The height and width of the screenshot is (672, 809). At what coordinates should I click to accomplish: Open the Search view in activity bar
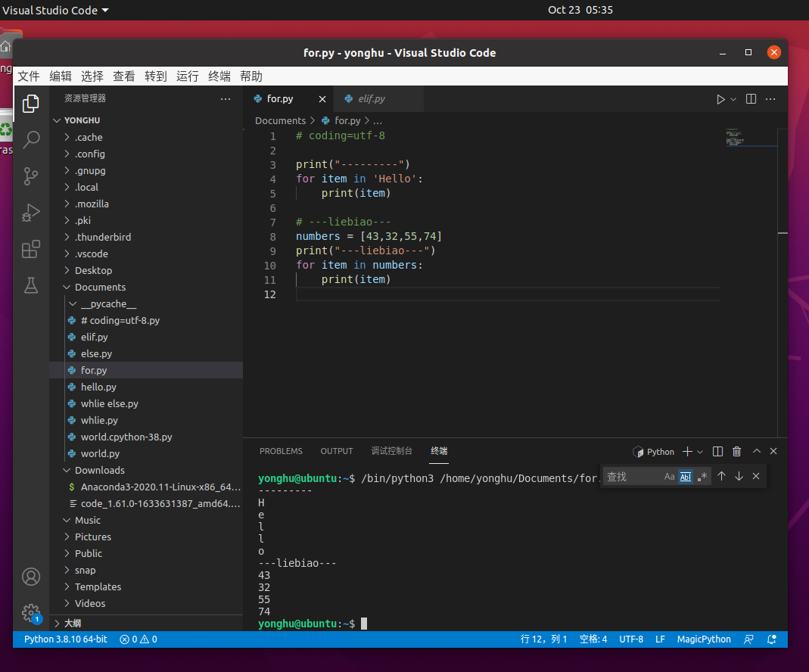[31, 139]
